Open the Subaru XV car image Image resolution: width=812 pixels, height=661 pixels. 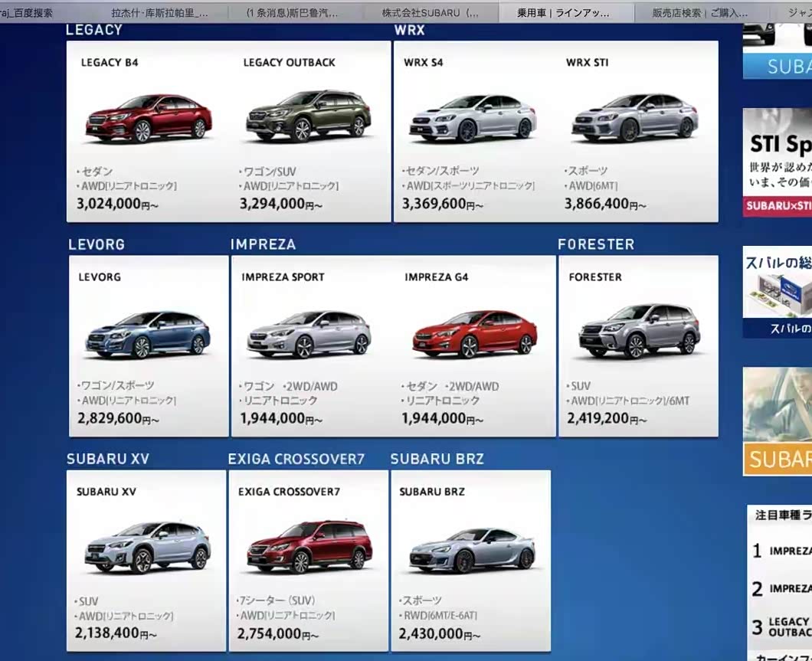[148, 548]
